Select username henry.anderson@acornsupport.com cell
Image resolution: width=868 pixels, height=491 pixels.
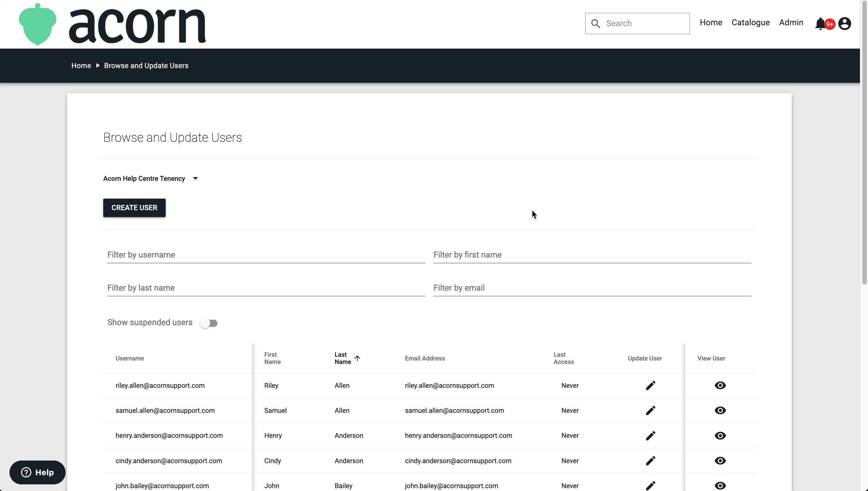169,436
